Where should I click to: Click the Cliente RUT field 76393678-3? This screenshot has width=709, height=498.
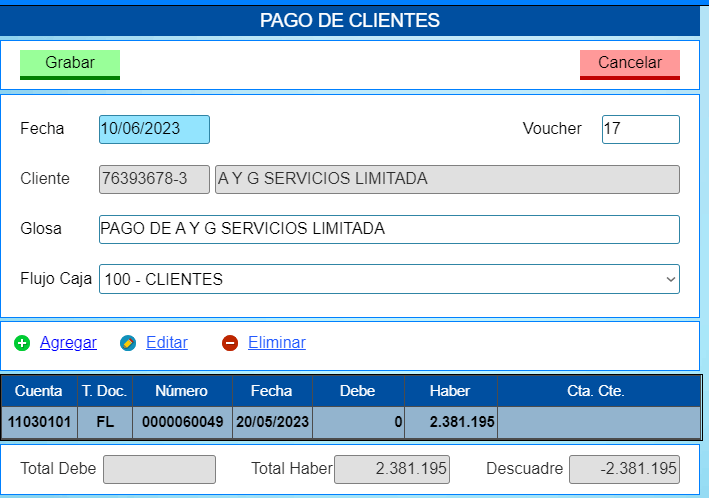(x=154, y=180)
